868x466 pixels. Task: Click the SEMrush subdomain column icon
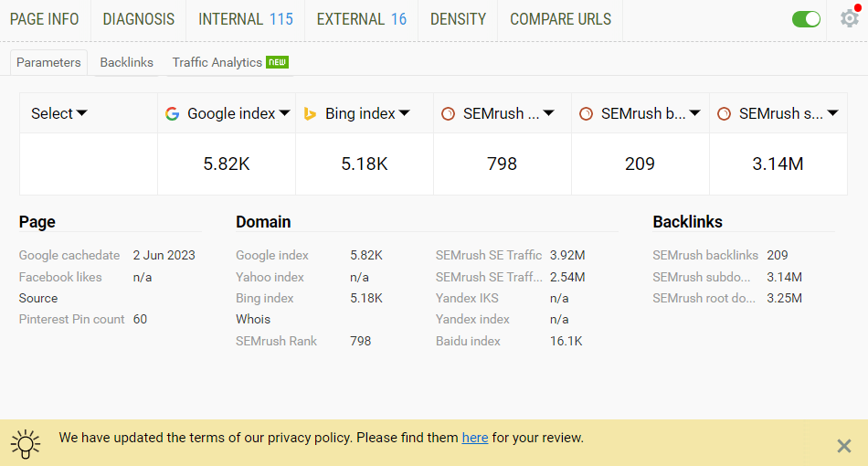tap(724, 114)
